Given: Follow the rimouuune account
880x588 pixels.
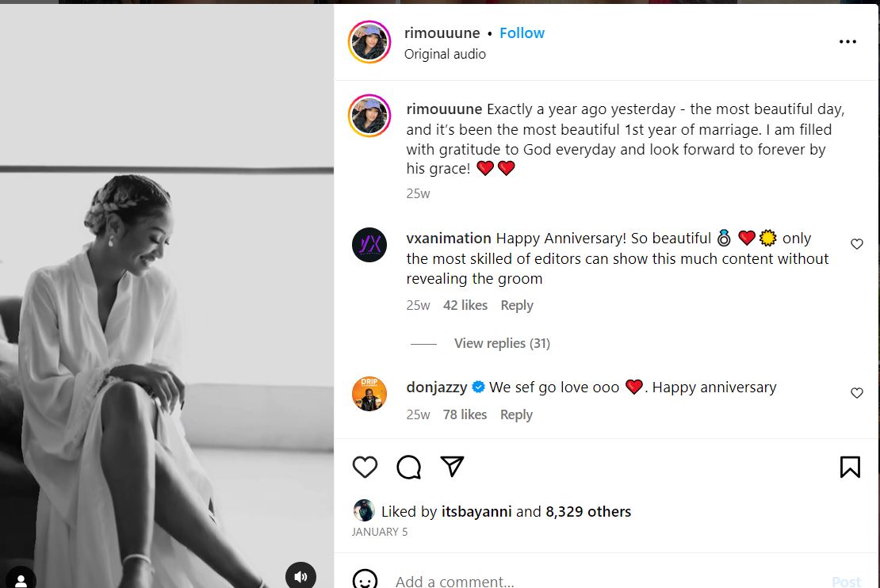Looking at the screenshot, I should point(522,33).
